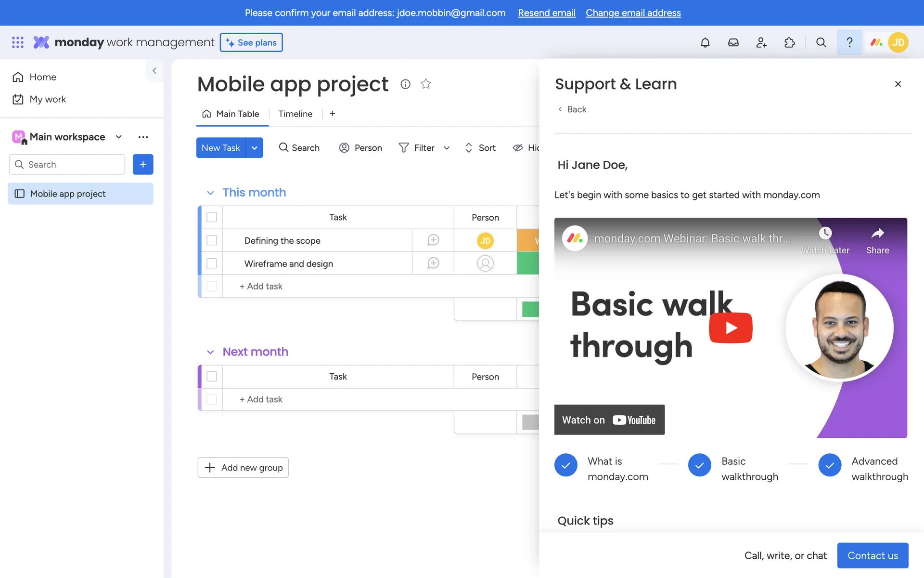Open the apps puzzle-piece icon
This screenshot has width=924, height=578.
(789, 42)
